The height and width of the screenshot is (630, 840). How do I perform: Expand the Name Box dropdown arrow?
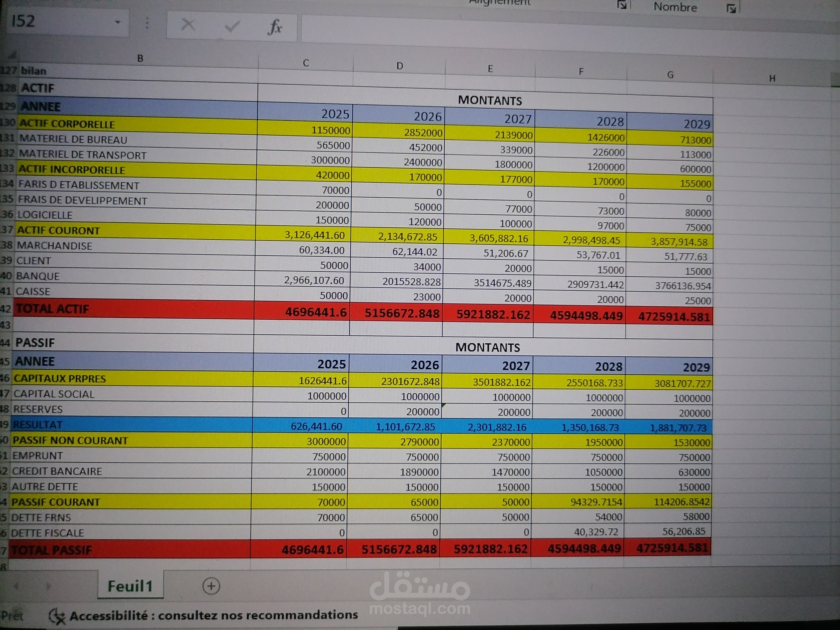point(118,22)
